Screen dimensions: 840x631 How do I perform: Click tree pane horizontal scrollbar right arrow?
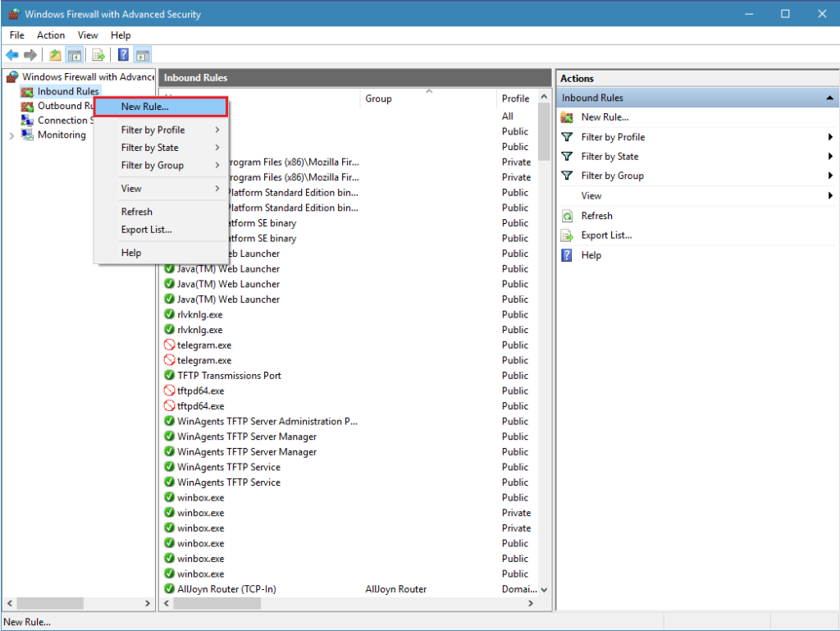(x=148, y=603)
